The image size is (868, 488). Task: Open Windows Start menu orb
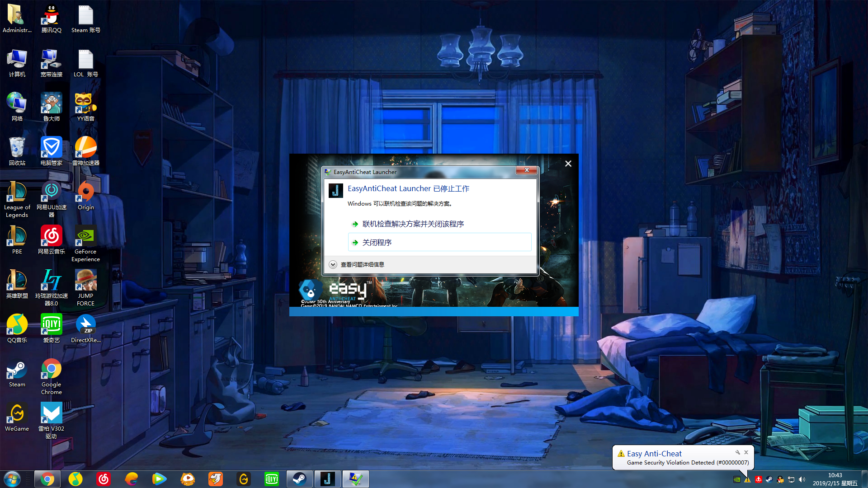(x=12, y=479)
